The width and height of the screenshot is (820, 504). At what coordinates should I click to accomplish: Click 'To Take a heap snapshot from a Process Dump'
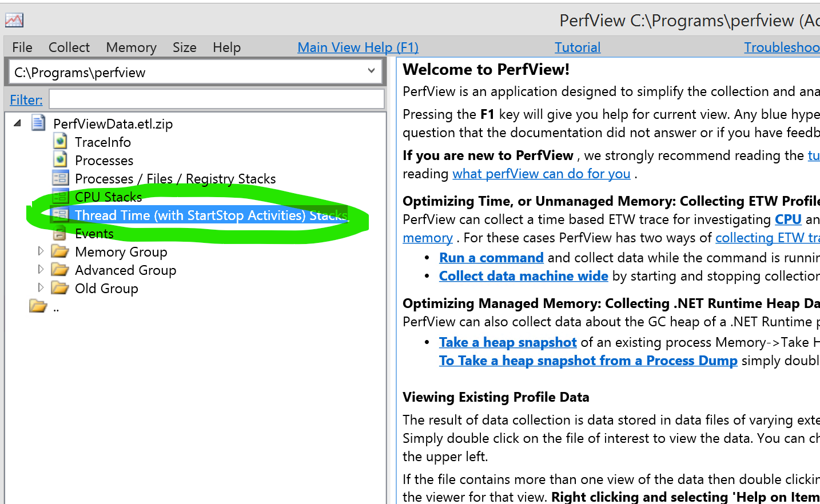coord(588,361)
